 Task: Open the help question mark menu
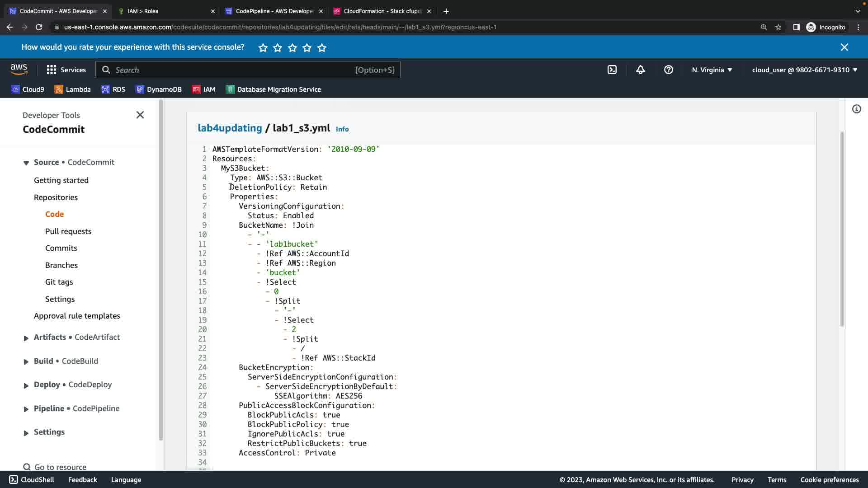[668, 70]
